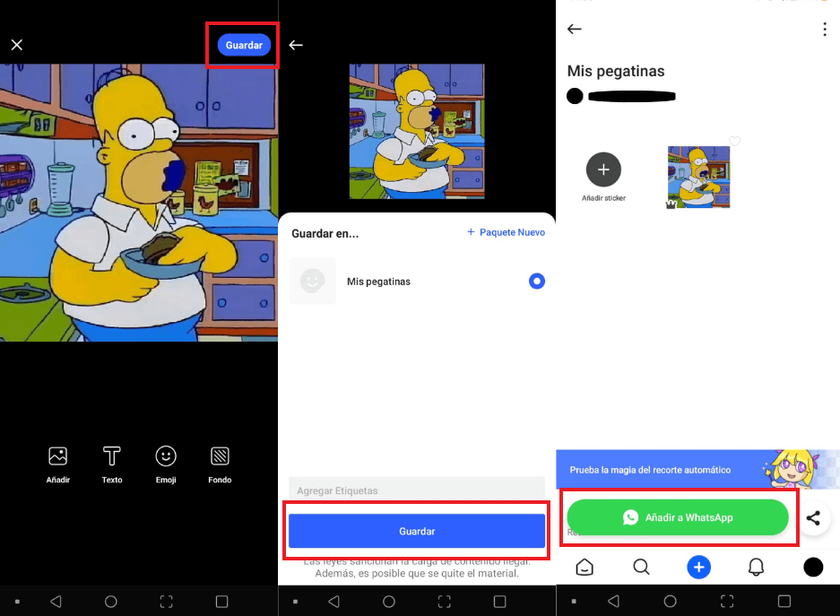Viewport: 840px width, 616px height.
Task: Tap the blue plus create button
Action: tap(698, 567)
